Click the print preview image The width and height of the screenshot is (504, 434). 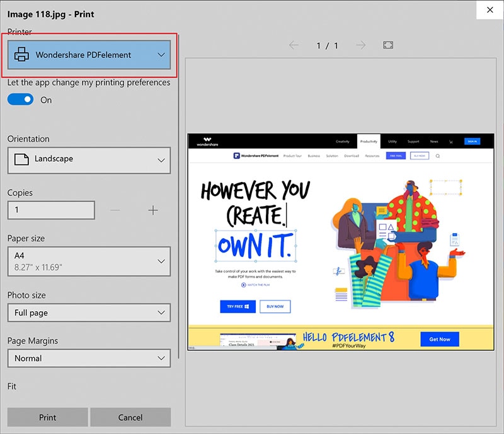pos(341,242)
